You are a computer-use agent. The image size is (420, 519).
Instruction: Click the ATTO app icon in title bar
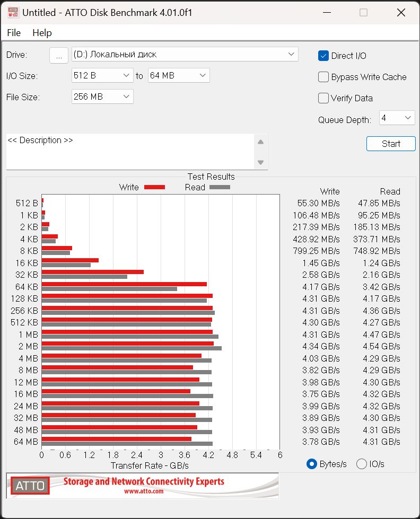[x=13, y=13]
